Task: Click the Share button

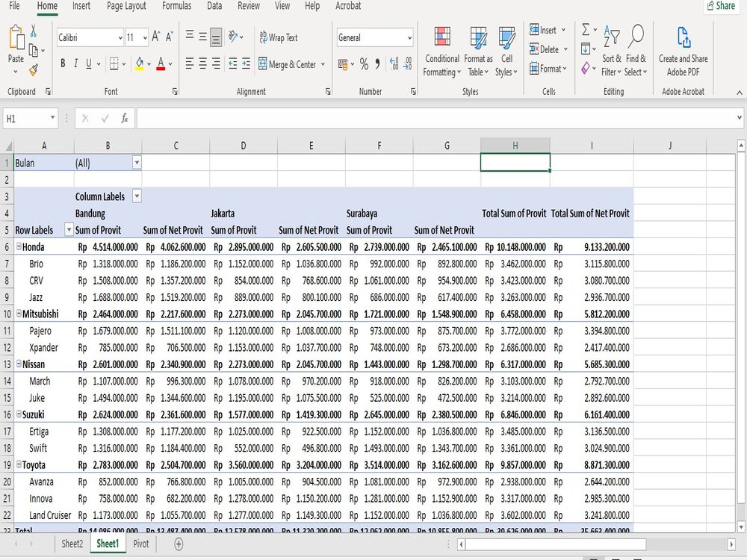Action: 721,6
